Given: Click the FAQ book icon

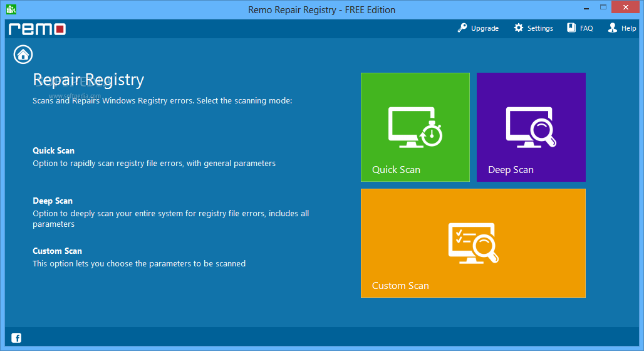Looking at the screenshot, I should point(571,28).
